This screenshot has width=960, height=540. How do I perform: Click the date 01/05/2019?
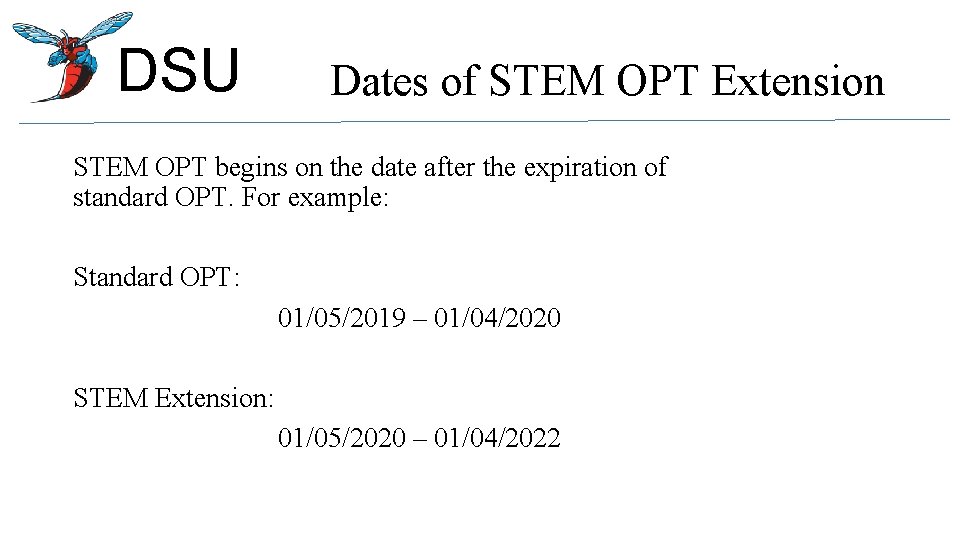(x=342, y=318)
